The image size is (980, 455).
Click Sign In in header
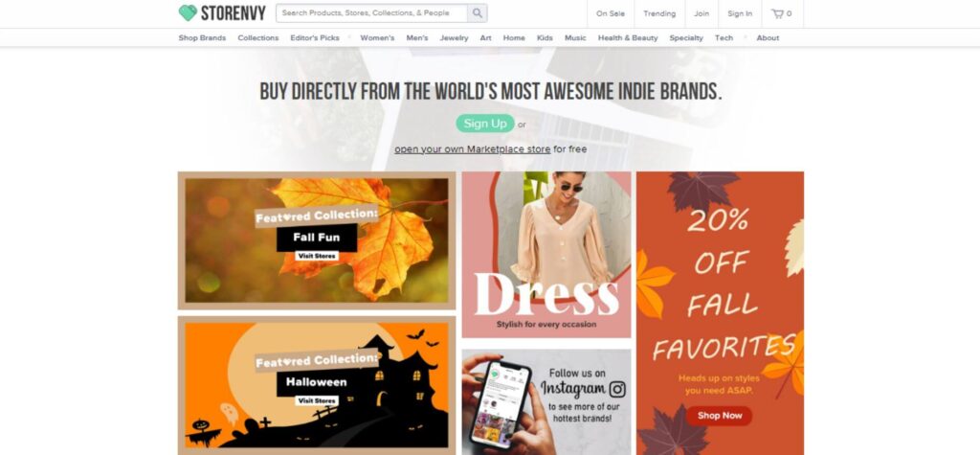point(740,13)
